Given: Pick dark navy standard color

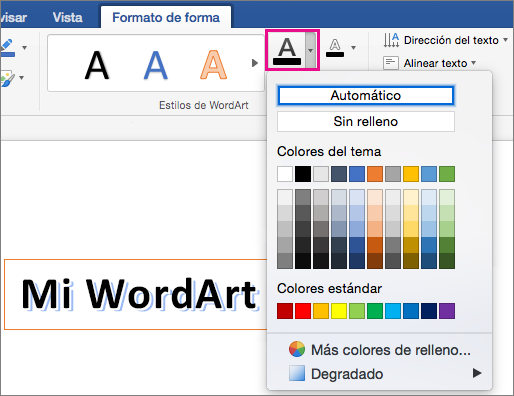Looking at the screenshot, I should [x=429, y=311].
